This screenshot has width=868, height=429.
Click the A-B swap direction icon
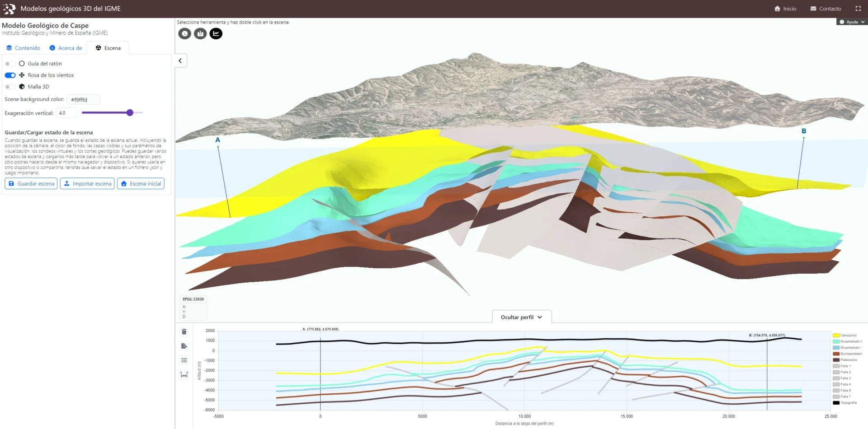[x=184, y=375]
